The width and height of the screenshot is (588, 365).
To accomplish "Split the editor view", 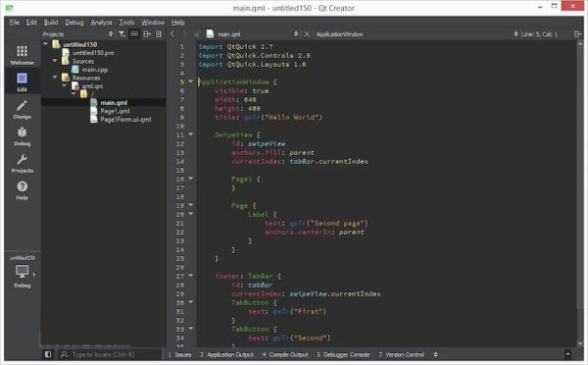I will click(577, 34).
